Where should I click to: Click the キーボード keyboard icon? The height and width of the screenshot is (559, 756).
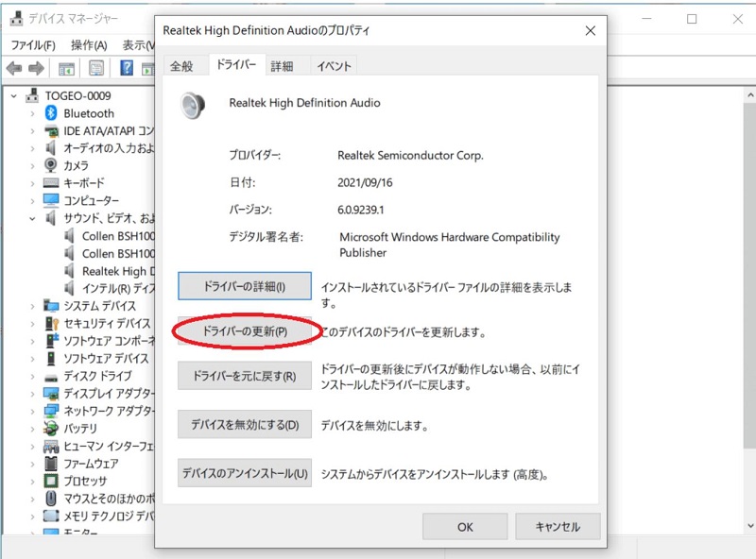[51, 182]
